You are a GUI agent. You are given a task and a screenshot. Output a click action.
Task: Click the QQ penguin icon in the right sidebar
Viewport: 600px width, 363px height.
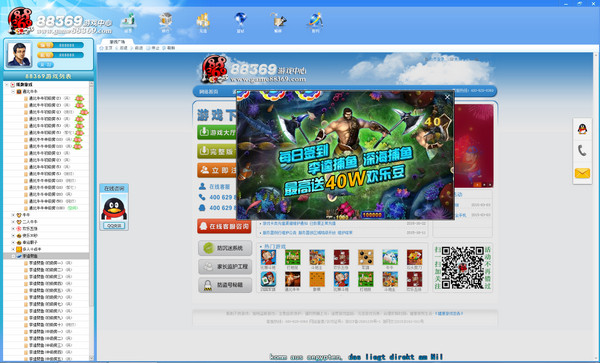coord(582,129)
